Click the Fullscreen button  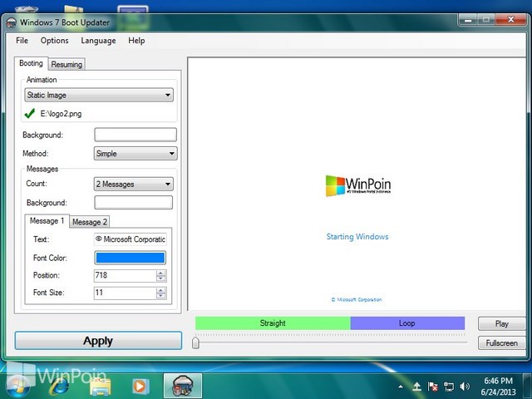[501, 343]
